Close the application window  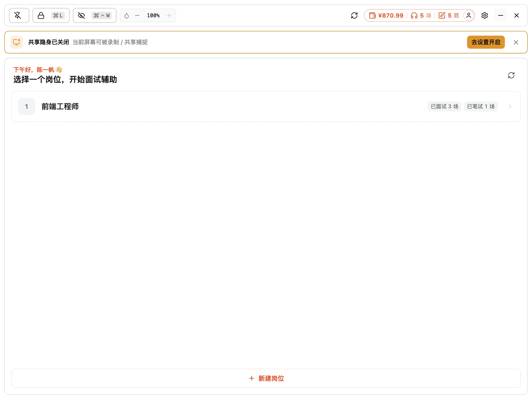pyautogui.click(x=517, y=15)
